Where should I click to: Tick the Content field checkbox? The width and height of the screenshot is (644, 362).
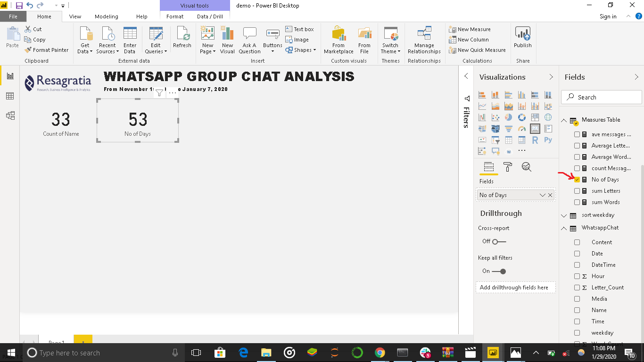pos(577,242)
